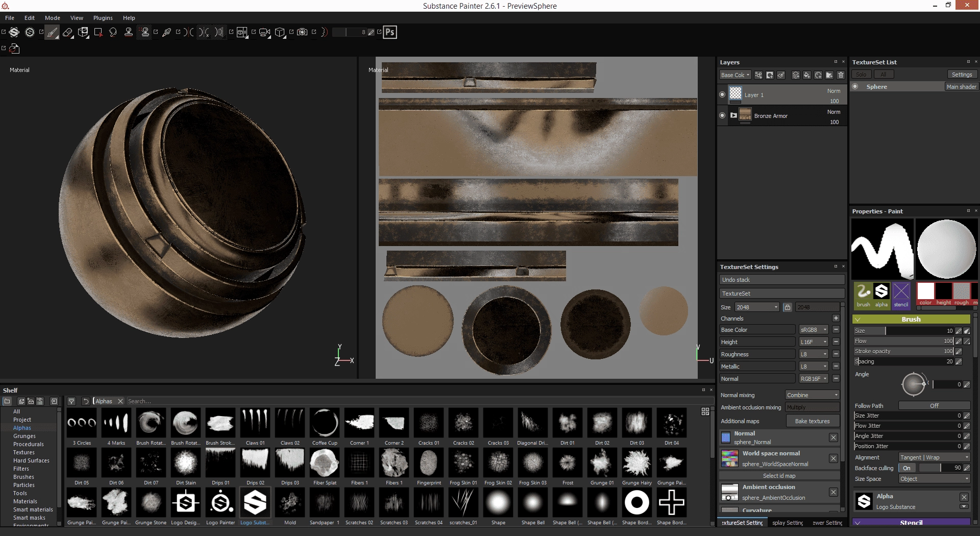Select the Smudge tool
980x536 pixels.
coord(113,32)
